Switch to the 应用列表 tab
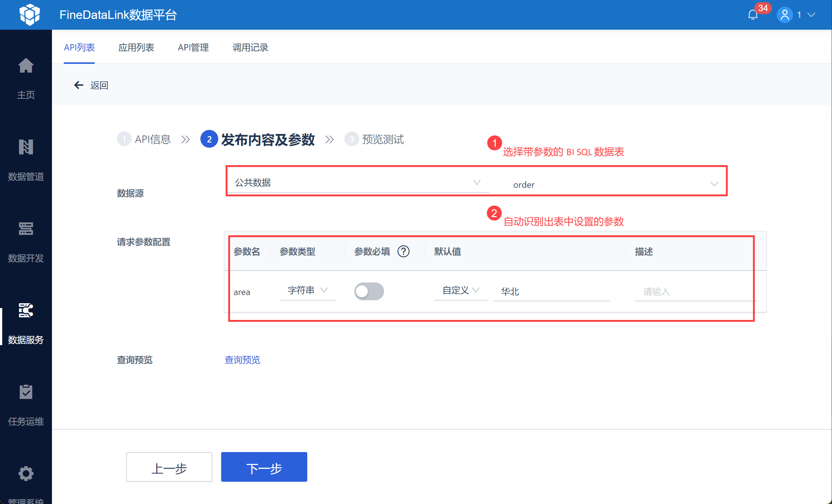The image size is (832, 504). [137, 48]
